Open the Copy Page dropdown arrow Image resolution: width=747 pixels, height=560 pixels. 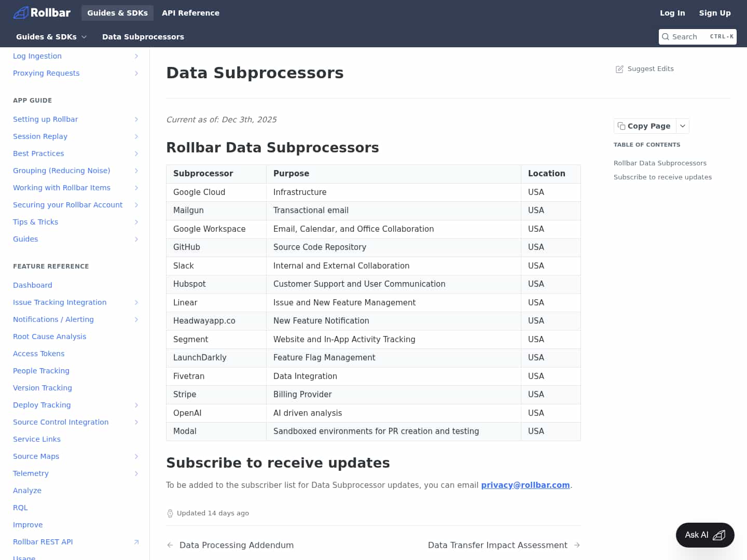click(x=682, y=126)
